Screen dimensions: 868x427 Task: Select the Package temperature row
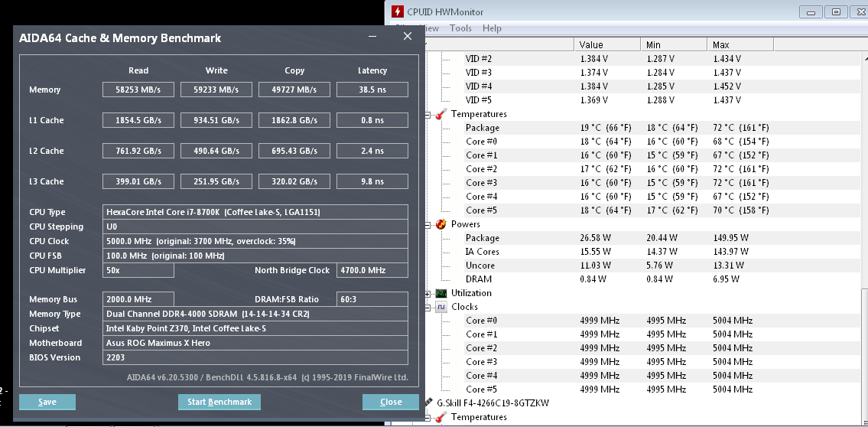[x=662, y=128]
